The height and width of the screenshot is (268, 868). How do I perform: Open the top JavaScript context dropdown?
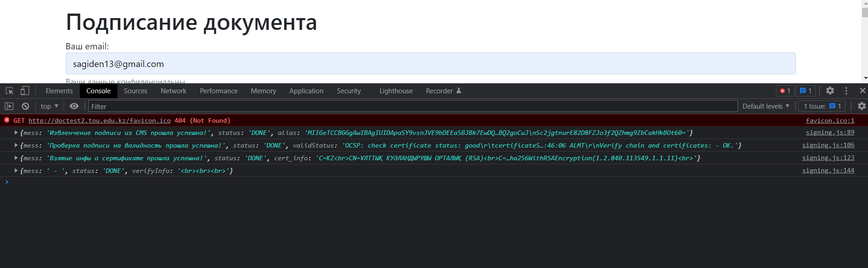(x=49, y=106)
